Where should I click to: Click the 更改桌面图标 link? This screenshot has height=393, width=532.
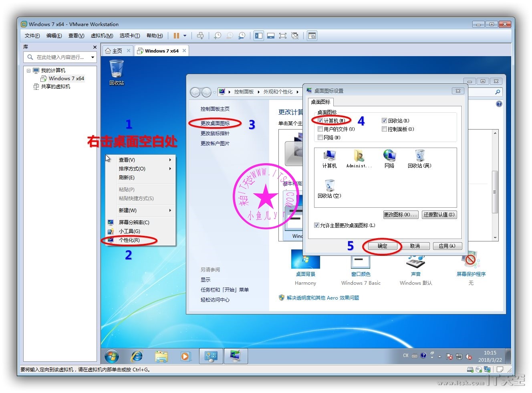[215, 124]
